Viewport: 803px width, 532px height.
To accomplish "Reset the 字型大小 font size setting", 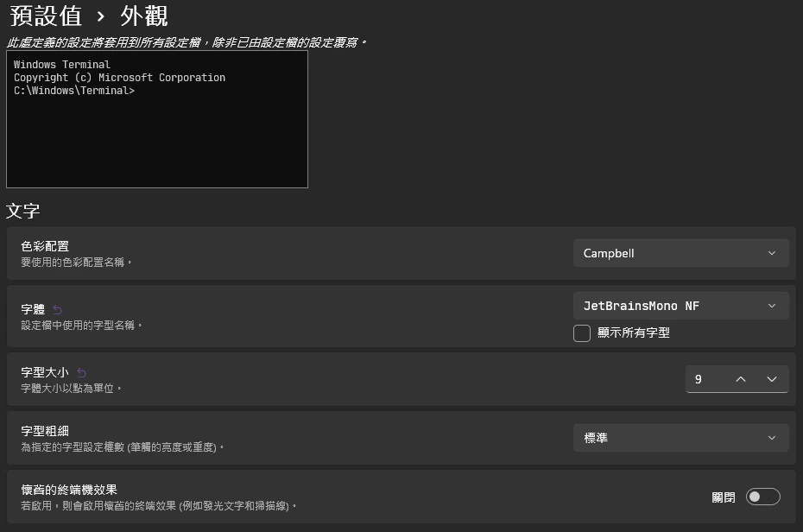I will point(82,372).
